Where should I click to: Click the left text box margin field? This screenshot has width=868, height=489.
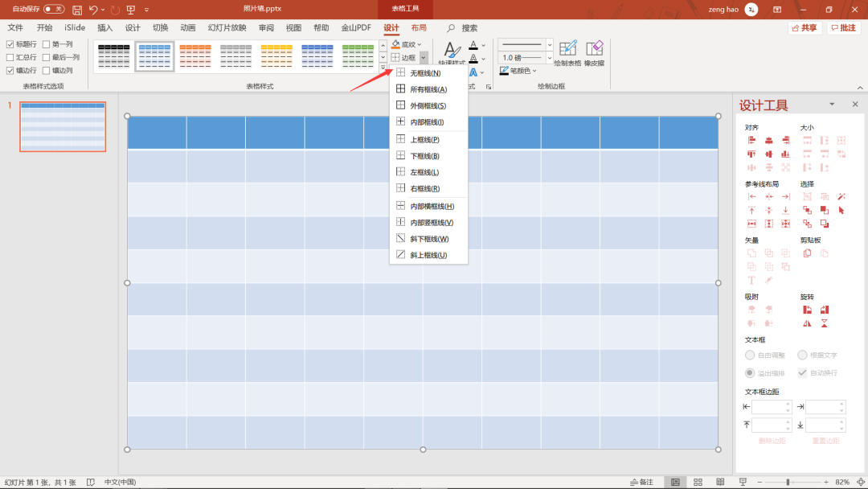tap(772, 407)
